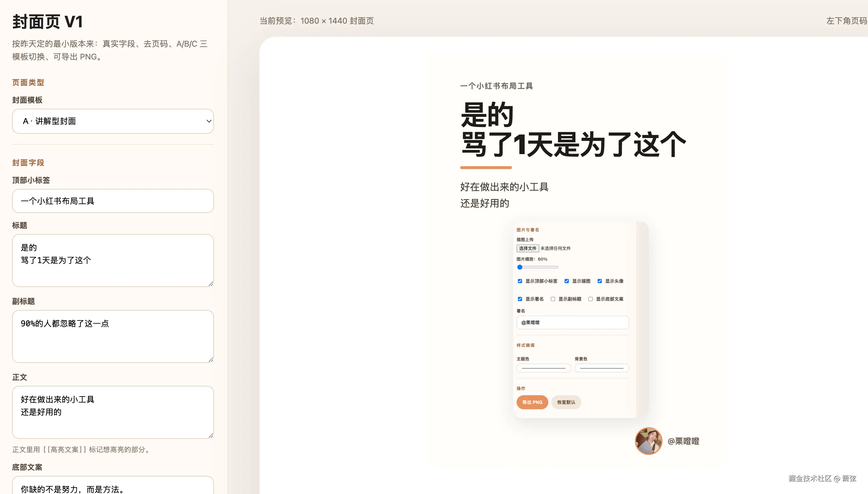
Task: Click the 恢复默认 reset button
Action: click(566, 402)
